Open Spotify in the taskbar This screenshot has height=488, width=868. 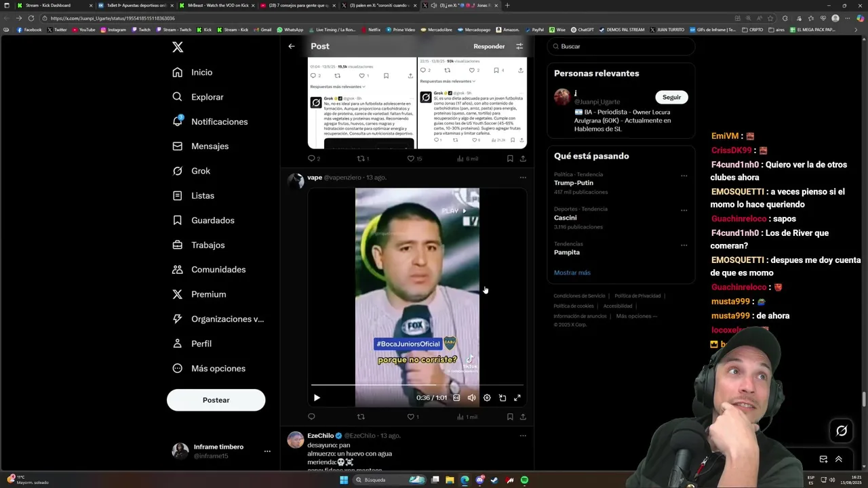(525, 480)
